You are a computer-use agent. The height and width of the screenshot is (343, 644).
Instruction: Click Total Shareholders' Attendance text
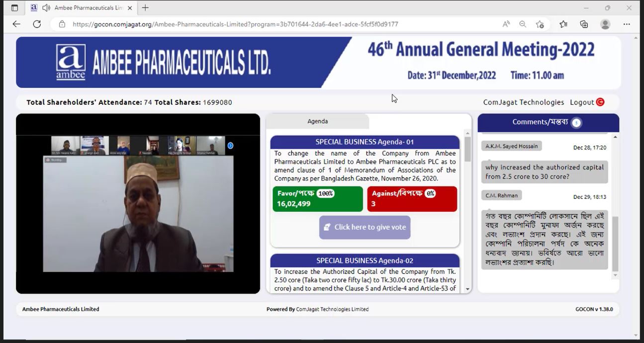[x=84, y=102]
